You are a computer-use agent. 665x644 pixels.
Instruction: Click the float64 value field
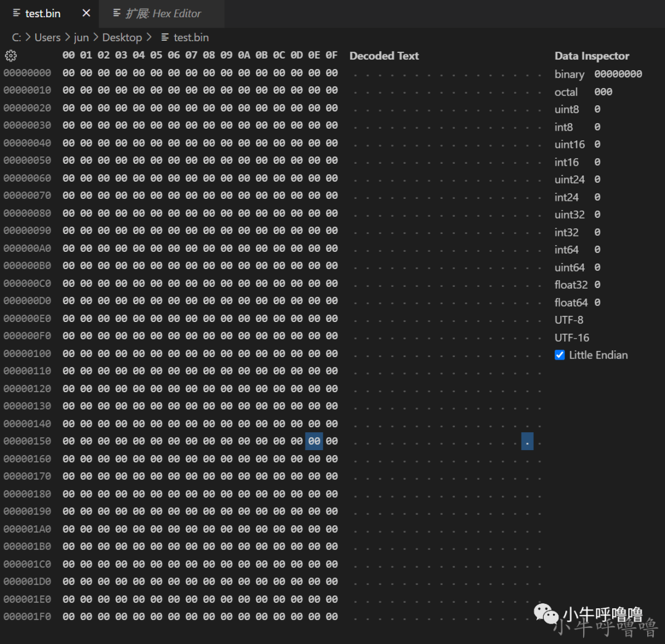coord(597,303)
